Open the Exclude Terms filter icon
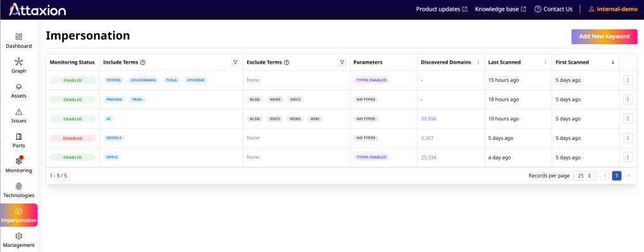 pos(342,62)
